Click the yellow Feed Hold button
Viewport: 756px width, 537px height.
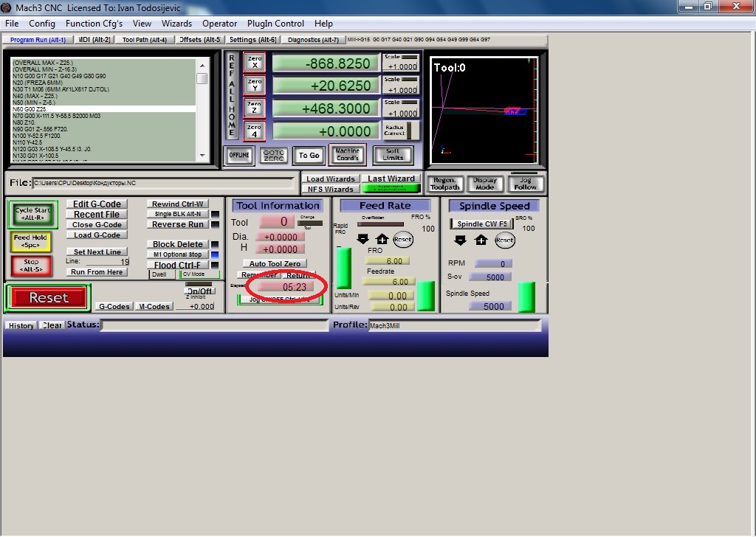pos(30,240)
